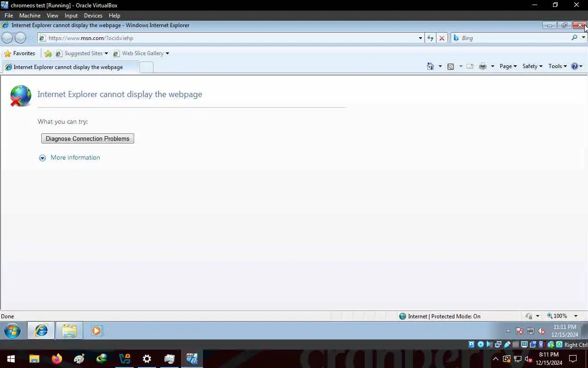Image resolution: width=588 pixels, height=368 pixels.
Task: Open the Favorites star button
Action: click(x=19, y=53)
